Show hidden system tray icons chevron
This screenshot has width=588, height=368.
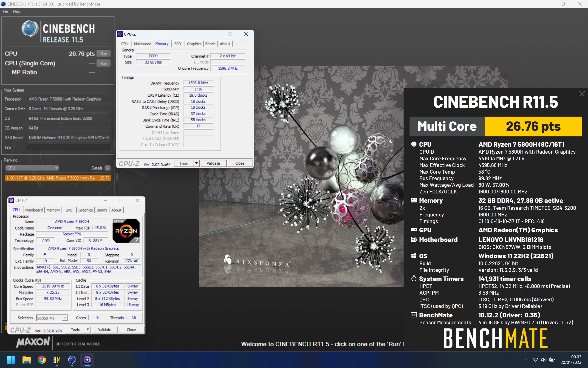(x=526, y=360)
